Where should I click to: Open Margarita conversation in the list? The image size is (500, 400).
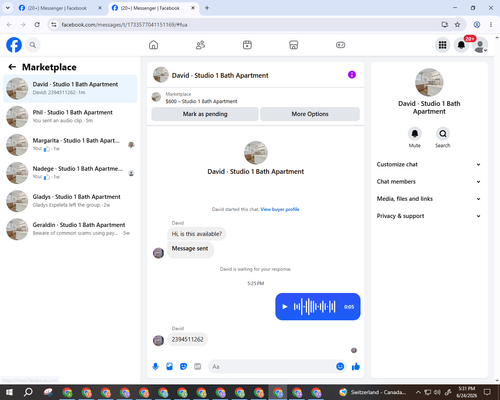70,145
